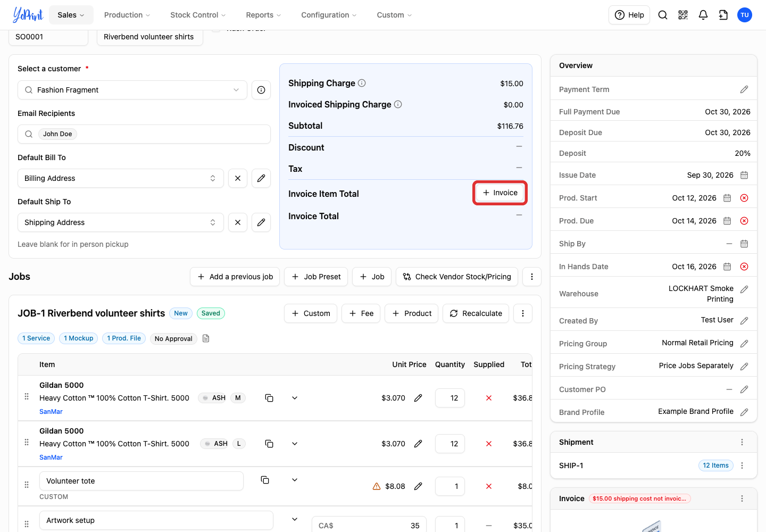Edit the Shipping Address with pencil icon
This screenshot has width=766, height=532.
pos(261,222)
